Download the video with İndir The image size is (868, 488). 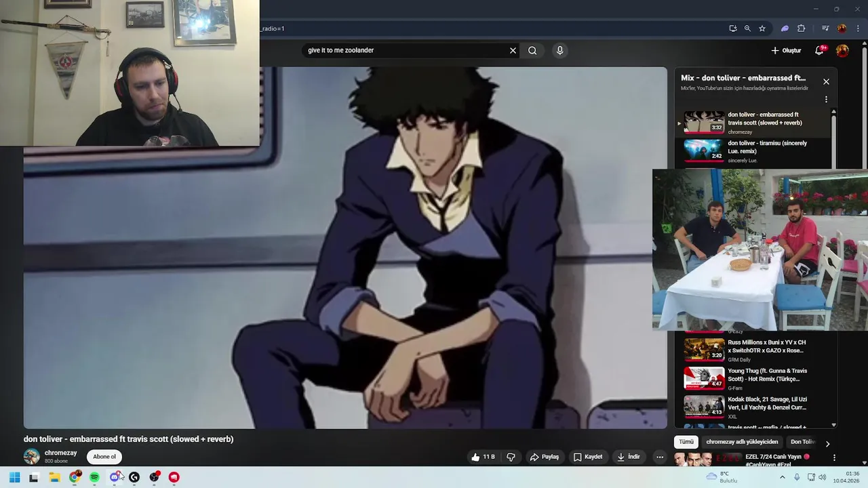(629, 457)
